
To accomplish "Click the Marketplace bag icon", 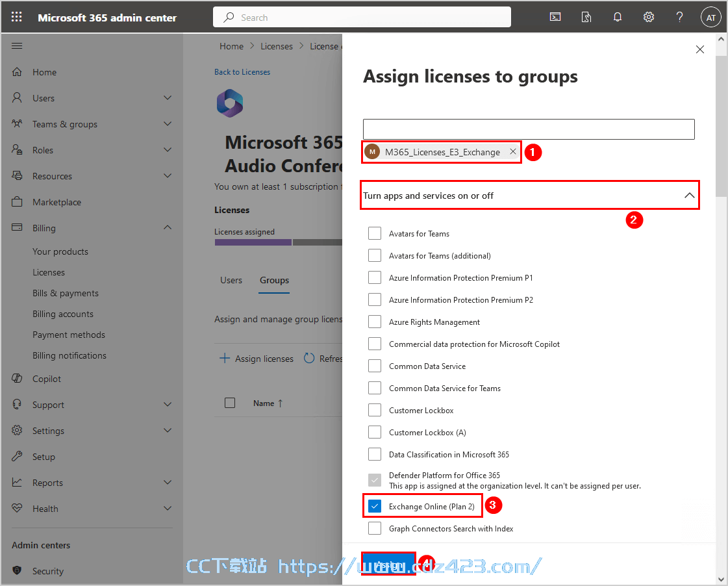I will (x=17, y=201).
